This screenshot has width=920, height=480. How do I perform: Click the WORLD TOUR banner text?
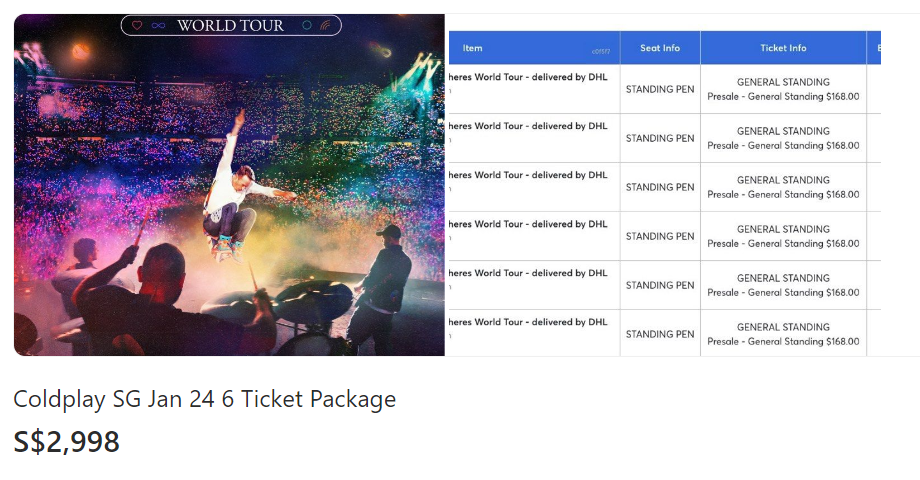pyautogui.click(x=231, y=25)
